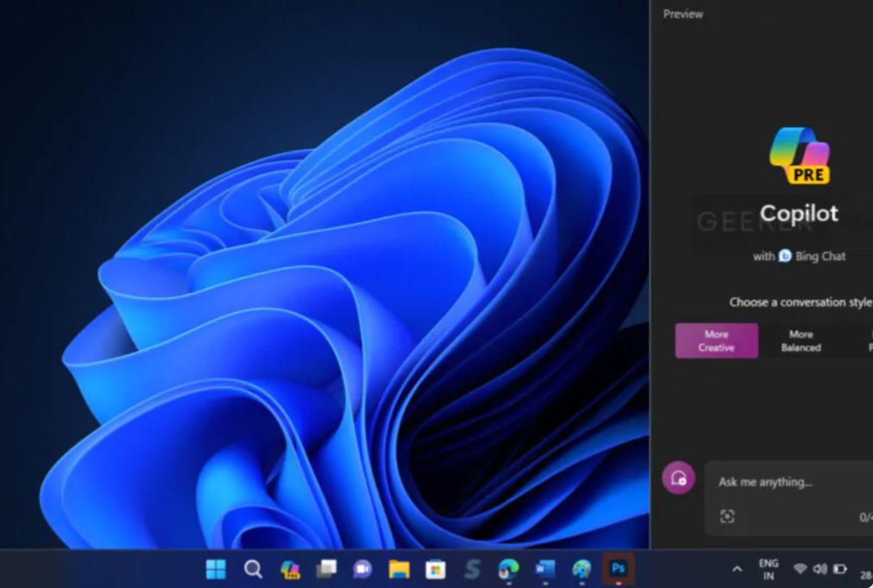Open visual search from the chat input box
The height and width of the screenshot is (588, 873).
click(x=729, y=516)
